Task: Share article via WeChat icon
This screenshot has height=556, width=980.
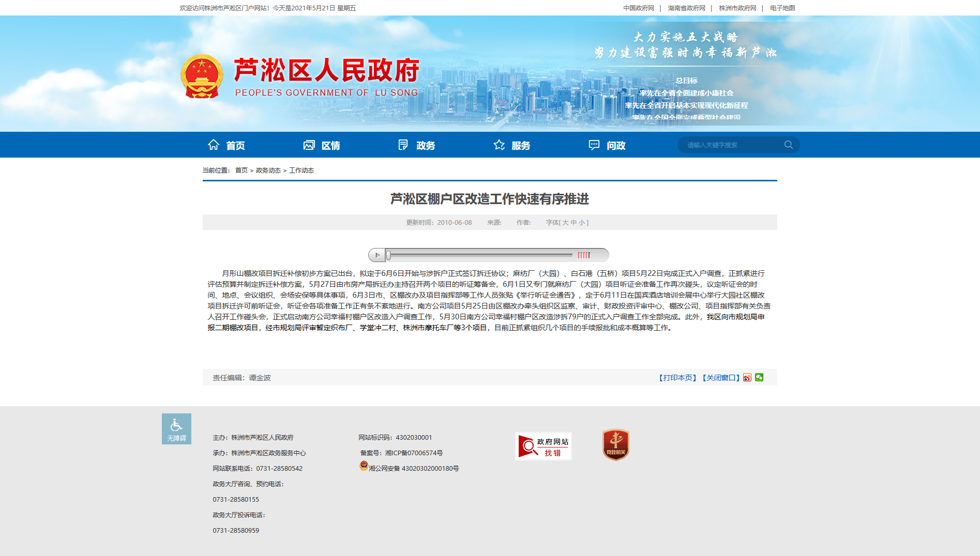Action: click(759, 377)
